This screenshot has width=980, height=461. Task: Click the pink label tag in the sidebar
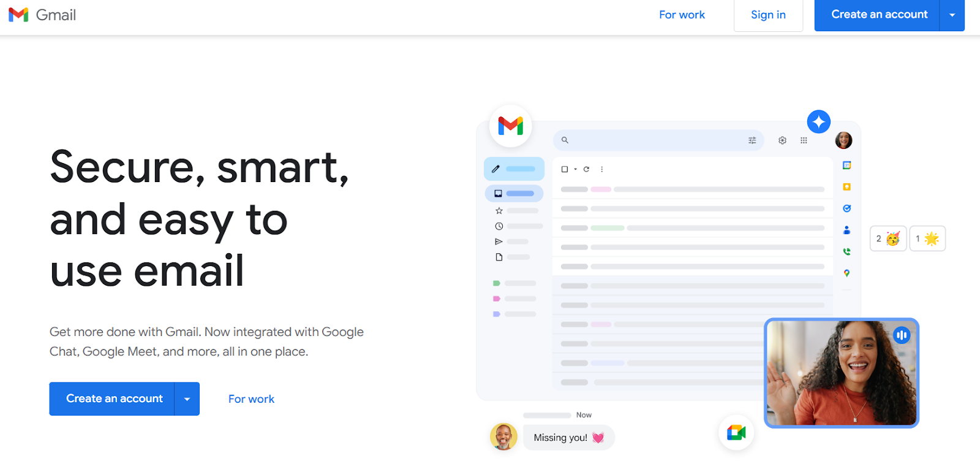(x=497, y=299)
